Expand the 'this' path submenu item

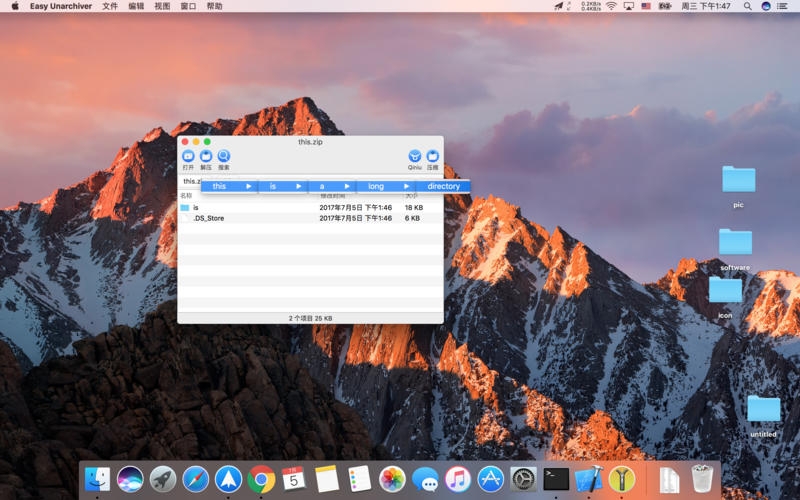click(x=230, y=186)
